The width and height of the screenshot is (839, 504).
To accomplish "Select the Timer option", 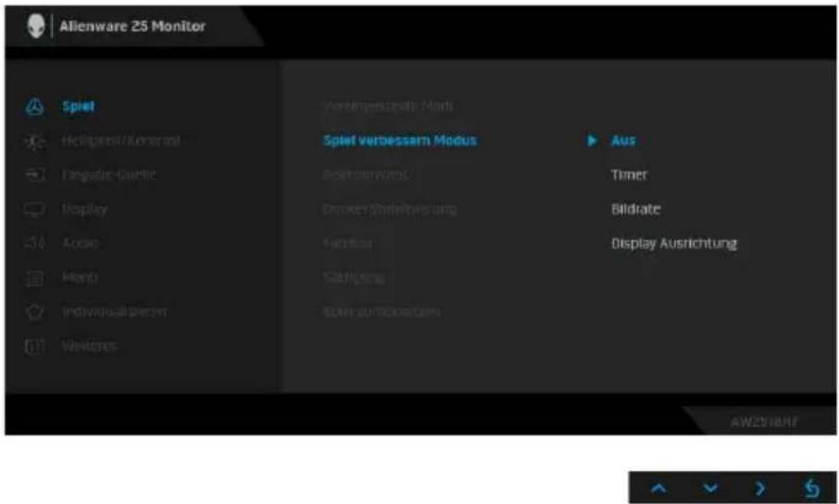I will 629,175.
